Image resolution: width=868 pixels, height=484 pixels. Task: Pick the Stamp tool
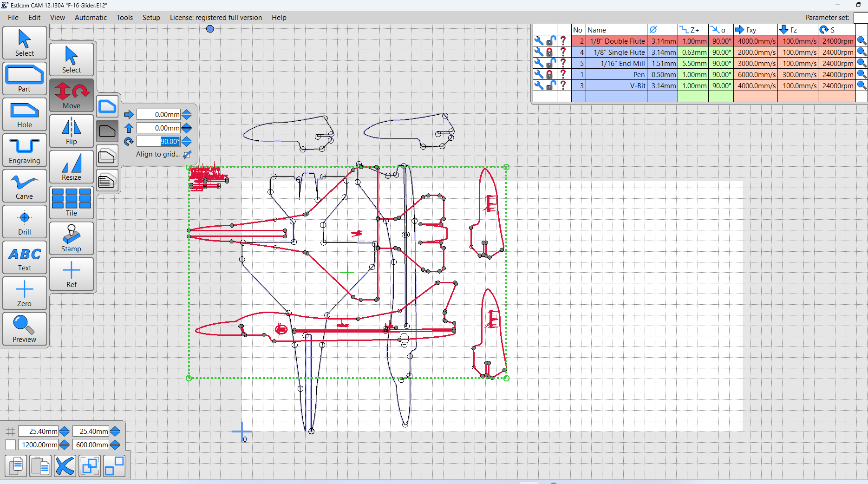click(x=72, y=238)
